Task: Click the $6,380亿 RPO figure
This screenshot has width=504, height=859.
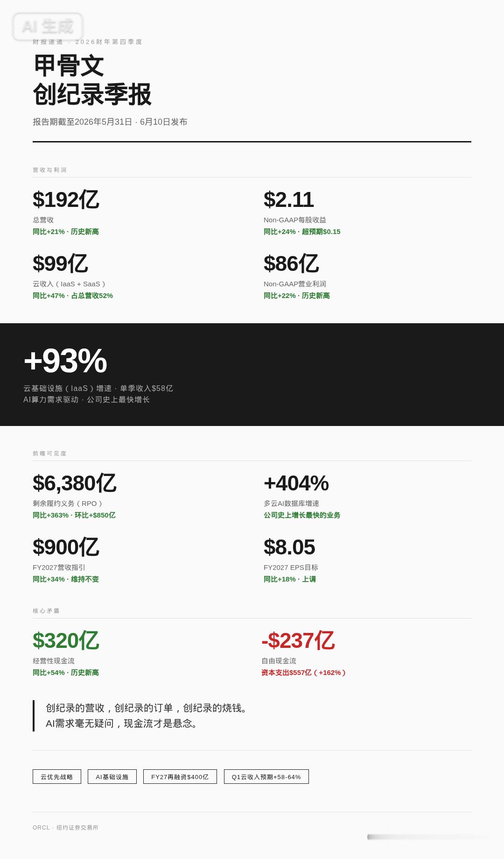Action: click(x=74, y=483)
